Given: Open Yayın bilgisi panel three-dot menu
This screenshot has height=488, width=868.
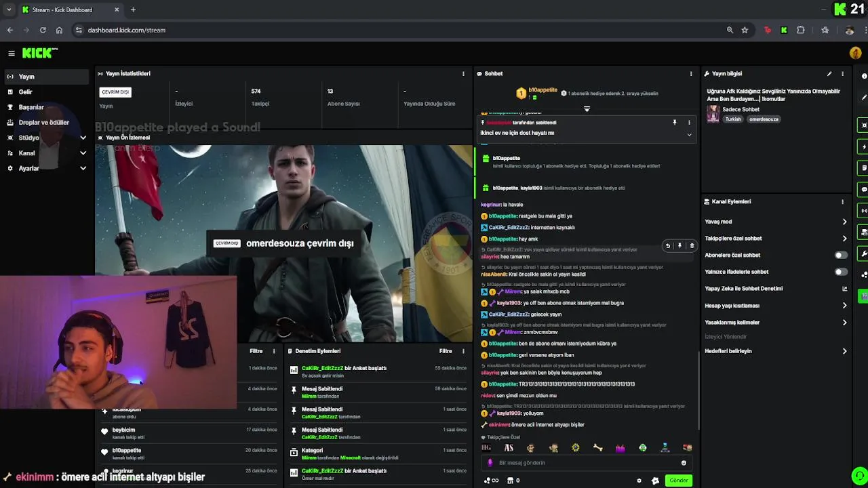Looking at the screenshot, I should pyautogui.click(x=843, y=73).
